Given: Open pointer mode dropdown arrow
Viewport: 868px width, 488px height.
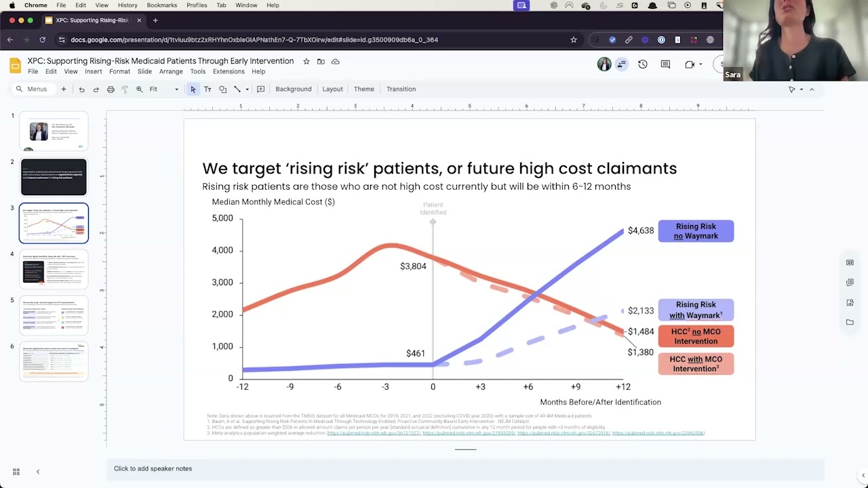Looking at the screenshot, I should (x=802, y=89).
